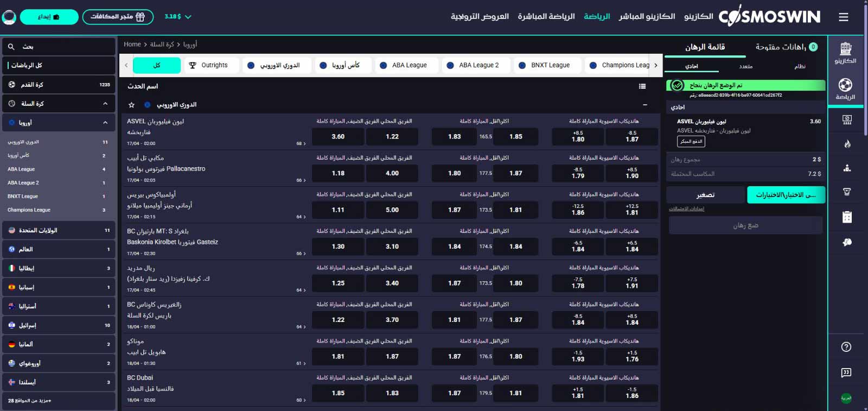Open العروض الترويجية promotions menu
The image size is (868, 411).
pyautogui.click(x=480, y=17)
